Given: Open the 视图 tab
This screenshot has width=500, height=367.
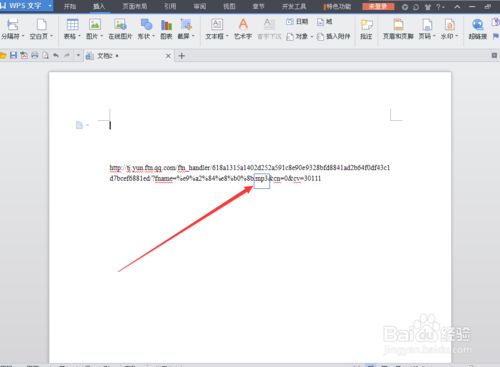Looking at the screenshot, I should [x=229, y=6].
